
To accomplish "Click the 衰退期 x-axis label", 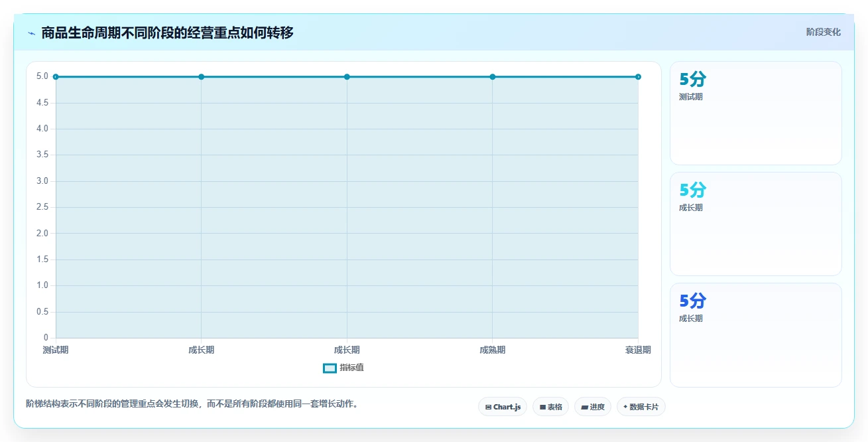I will point(638,350).
